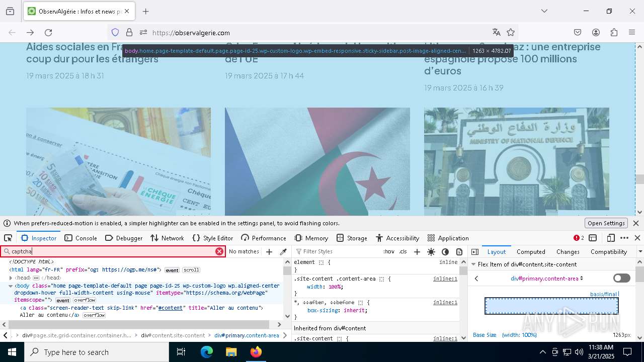This screenshot has height=362, width=644.
Task: Open inline:1 source for .content-area rule
Action: click(445, 279)
